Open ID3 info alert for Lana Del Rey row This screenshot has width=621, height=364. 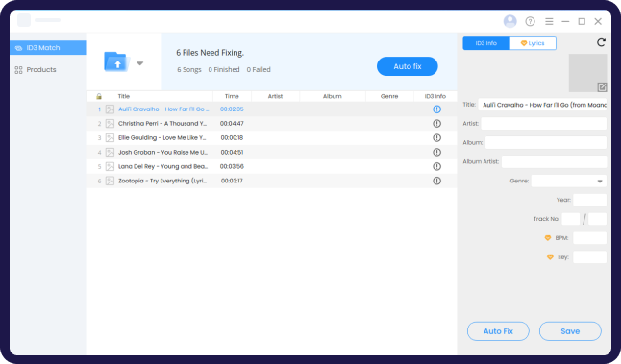tap(436, 166)
